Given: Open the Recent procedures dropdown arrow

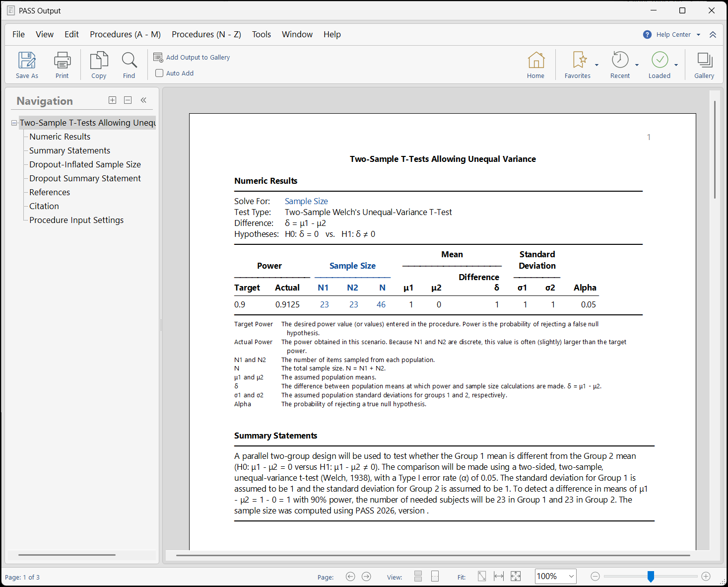Looking at the screenshot, I should [x=637, y=65].
